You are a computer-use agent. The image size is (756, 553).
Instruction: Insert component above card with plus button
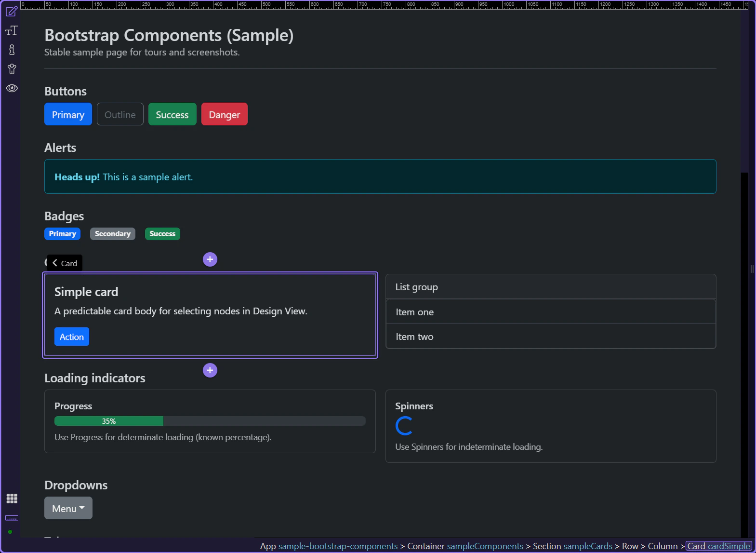coord(210,259)
